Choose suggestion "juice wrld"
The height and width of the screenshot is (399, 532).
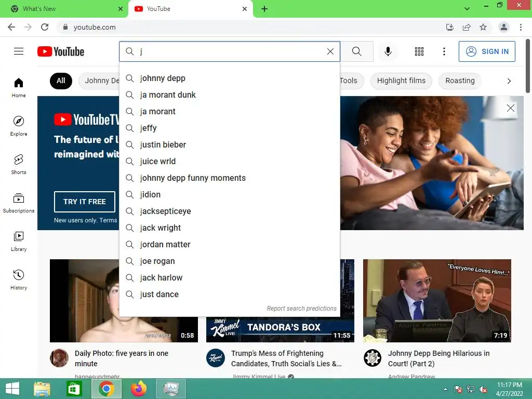point(229,162)
